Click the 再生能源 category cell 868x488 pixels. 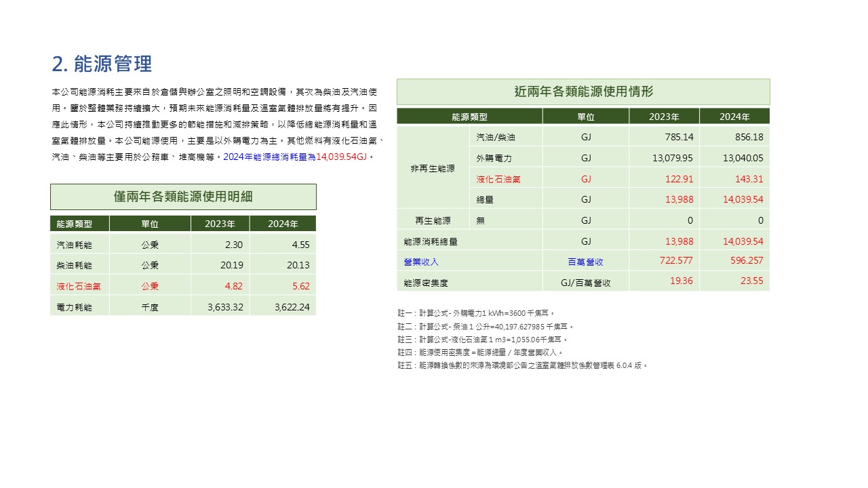[x=433, y=220]
